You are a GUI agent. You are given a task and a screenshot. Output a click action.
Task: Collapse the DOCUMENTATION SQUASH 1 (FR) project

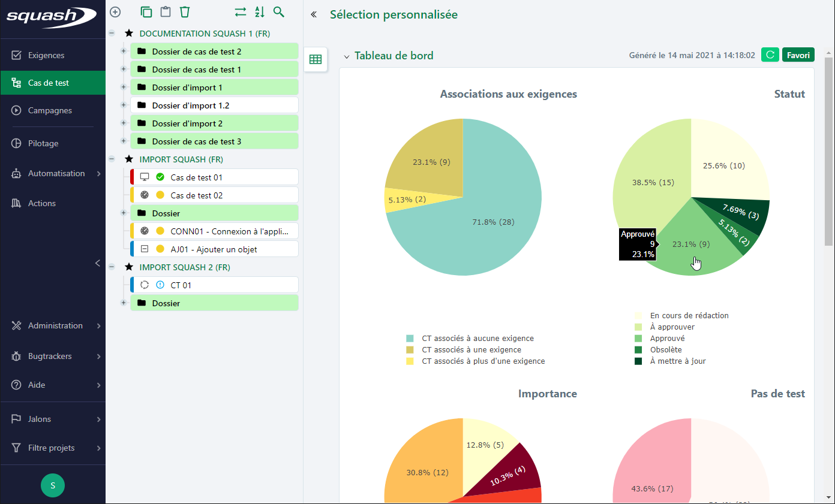tap(112, 34)
